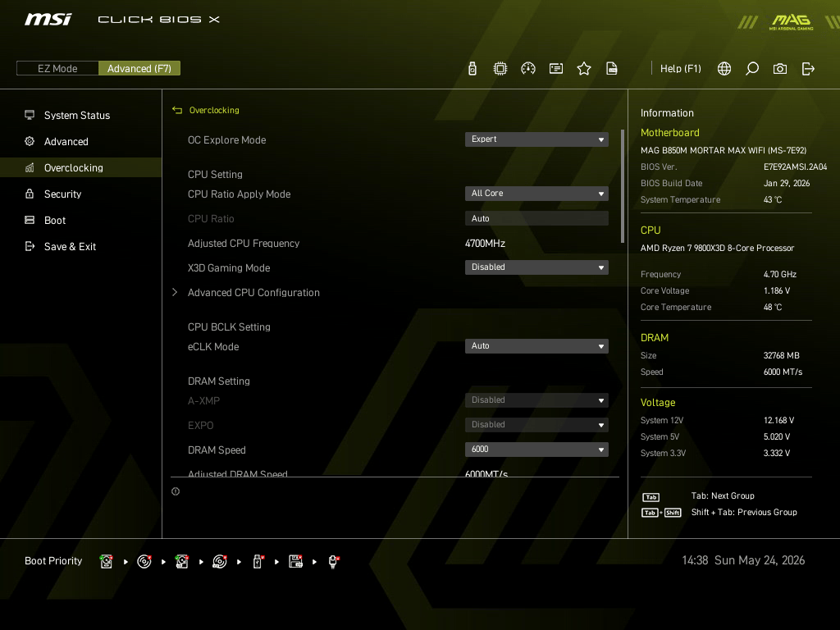The image size is (840, 630).
Task: Open eCLK Mode dropdown
Action: pyautogui.click(x=536, y=346)
